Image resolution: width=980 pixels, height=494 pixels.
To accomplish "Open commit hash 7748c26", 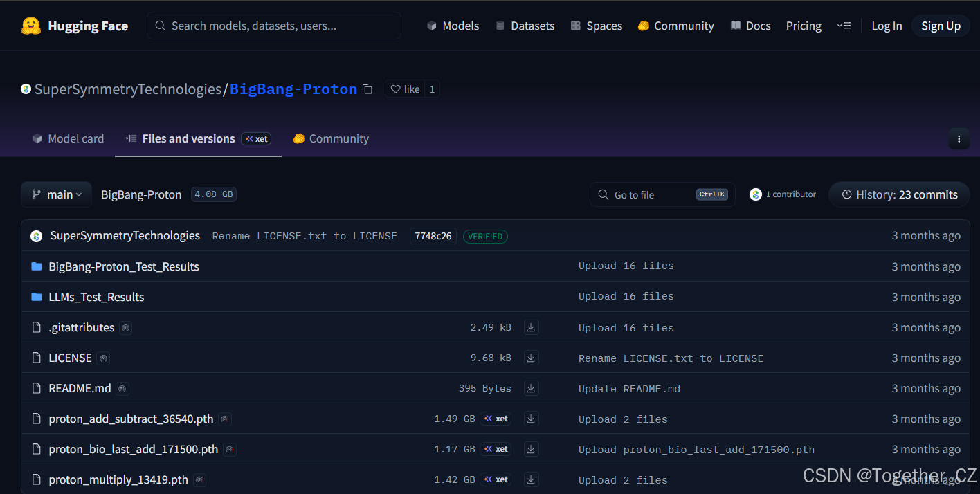I will point(433,236).
